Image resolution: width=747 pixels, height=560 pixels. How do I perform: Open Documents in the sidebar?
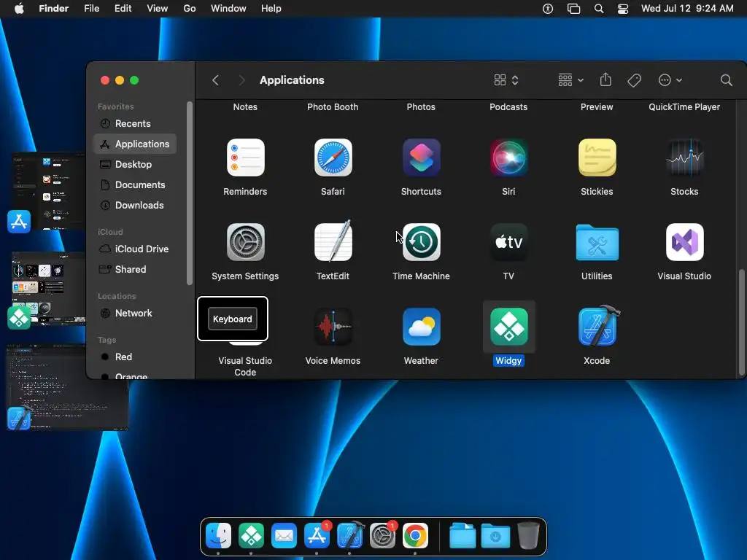(x=135, y=184)
